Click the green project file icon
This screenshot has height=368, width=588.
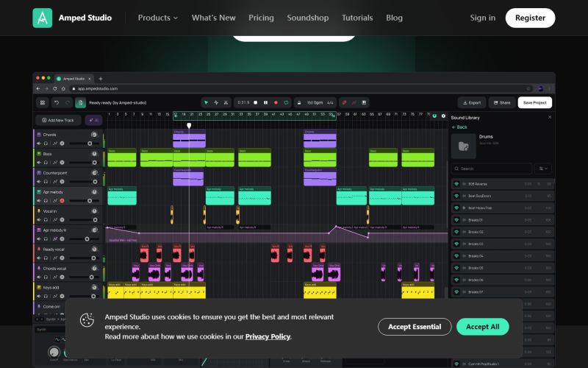(80, 102)
